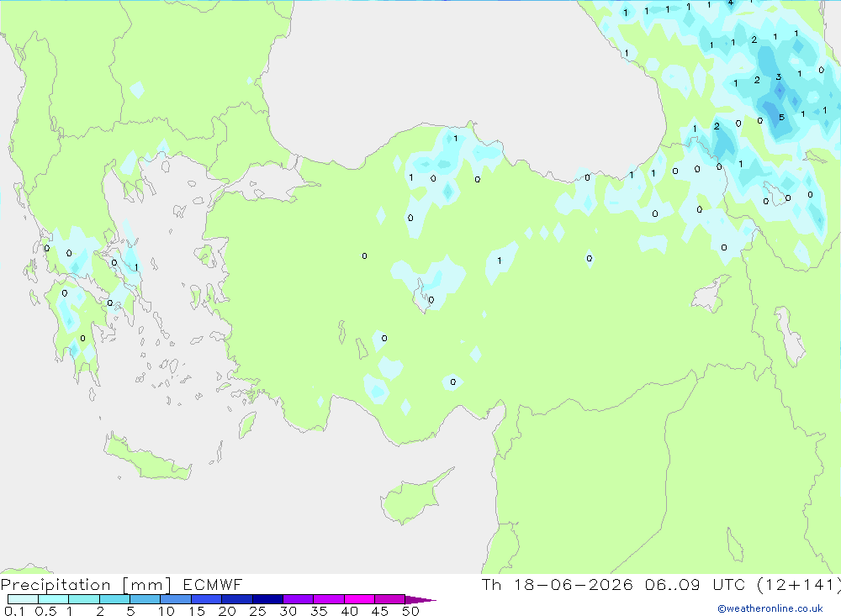Image resolution: width=841 pixels, height=616 pixels.
Task: Click the 2–5 mm legend color swatch
Action: click(114, 599)
